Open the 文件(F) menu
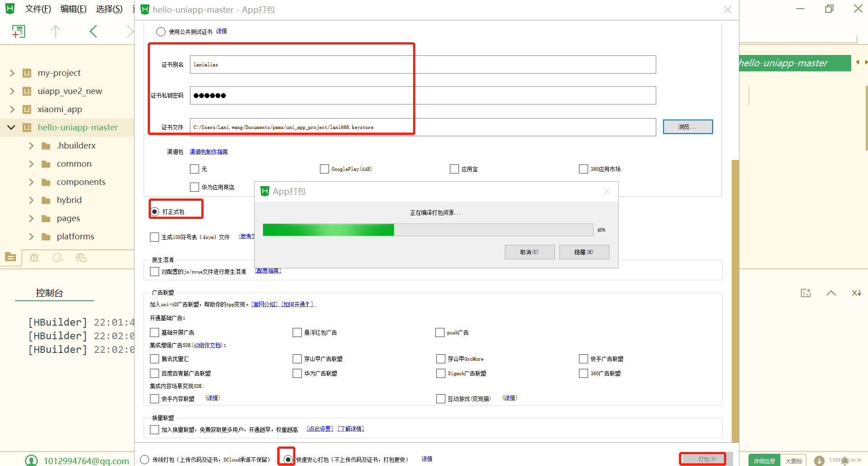The image size is (868, 466). pyautogui.click(x=38, y=9)
